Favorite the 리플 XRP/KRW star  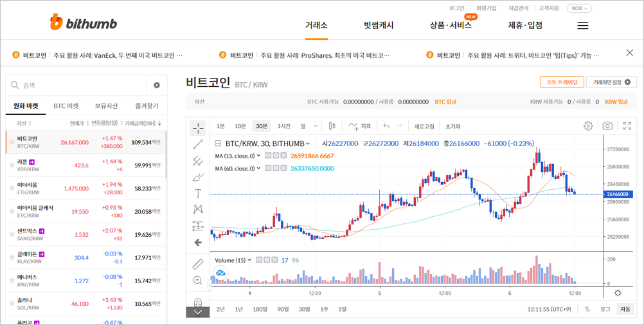[x=12, y=165]
